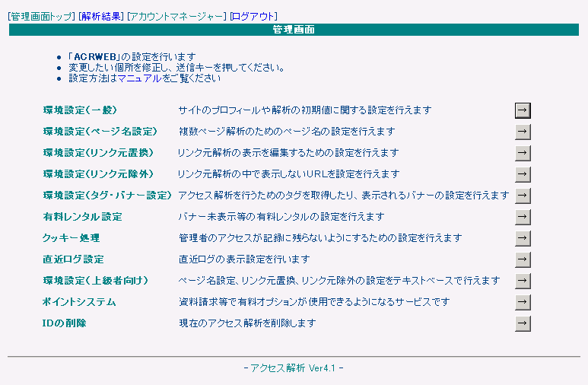Open the 解析結果 link

coord(101,17)
